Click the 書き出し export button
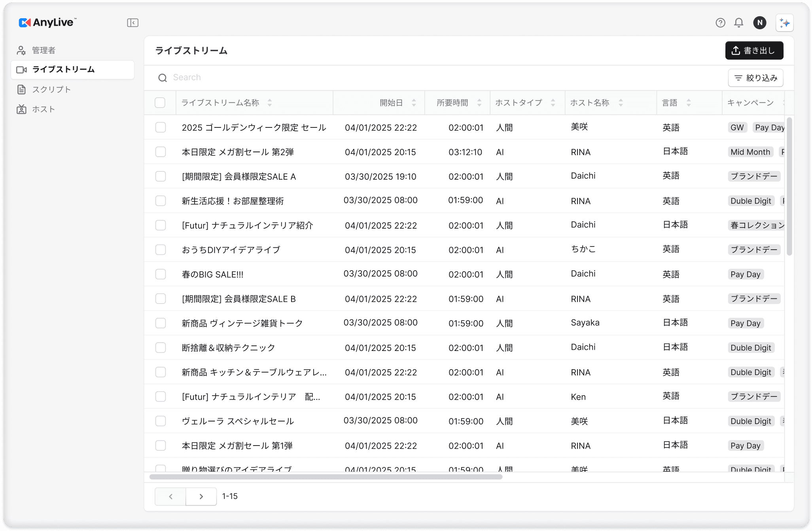The height and width of the screenshot is (531, 812). (x=754, y=51)
